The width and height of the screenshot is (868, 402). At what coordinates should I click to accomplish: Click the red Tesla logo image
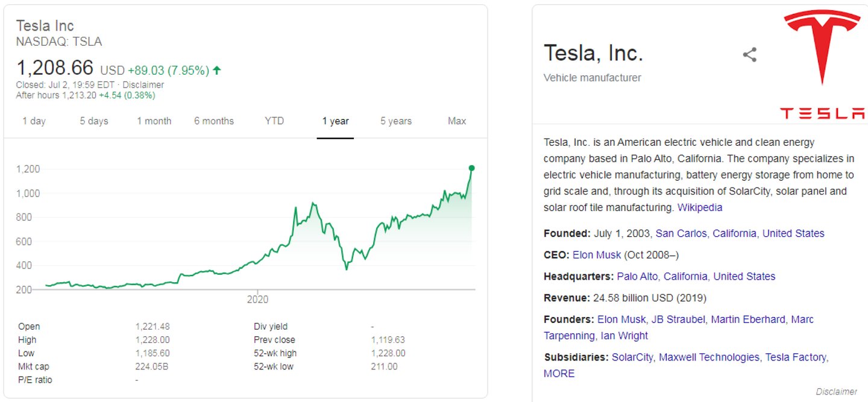tap(822, 64)
